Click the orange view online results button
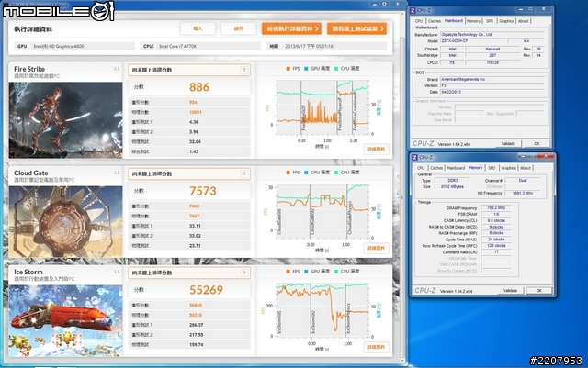Image resolution: width=588 pixels, height=368 pixels. click(356, 28)
